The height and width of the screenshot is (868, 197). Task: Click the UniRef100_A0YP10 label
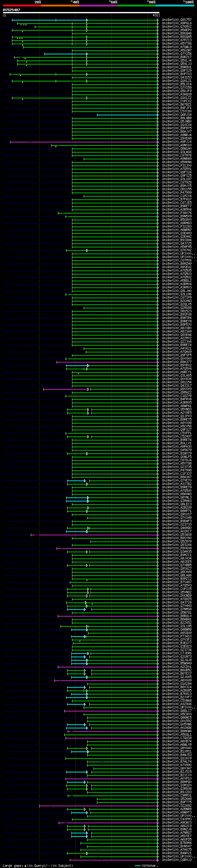[176, 779]
